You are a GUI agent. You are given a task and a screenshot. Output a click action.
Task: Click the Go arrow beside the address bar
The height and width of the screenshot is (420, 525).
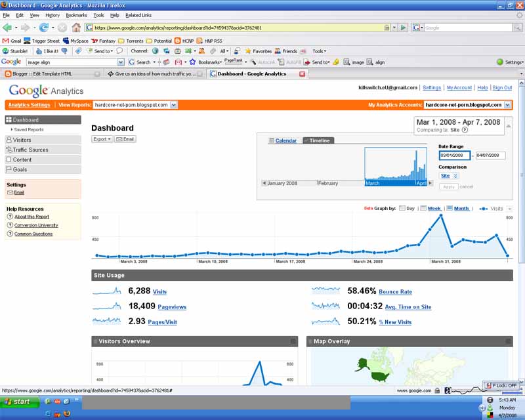point(404,28)
